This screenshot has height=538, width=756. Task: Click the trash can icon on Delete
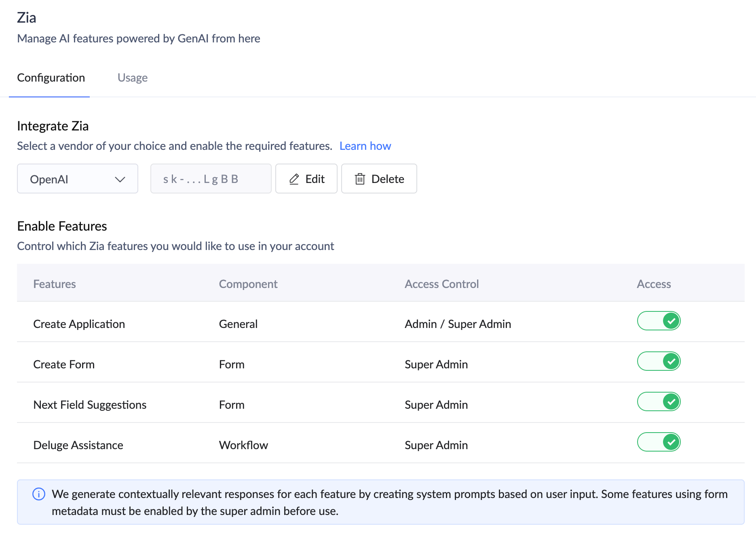click(360, 179)
